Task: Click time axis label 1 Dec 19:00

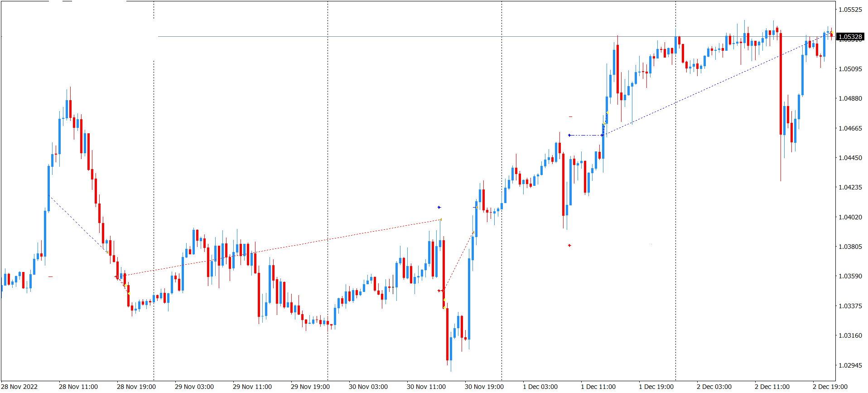Action: click(656, 387)
